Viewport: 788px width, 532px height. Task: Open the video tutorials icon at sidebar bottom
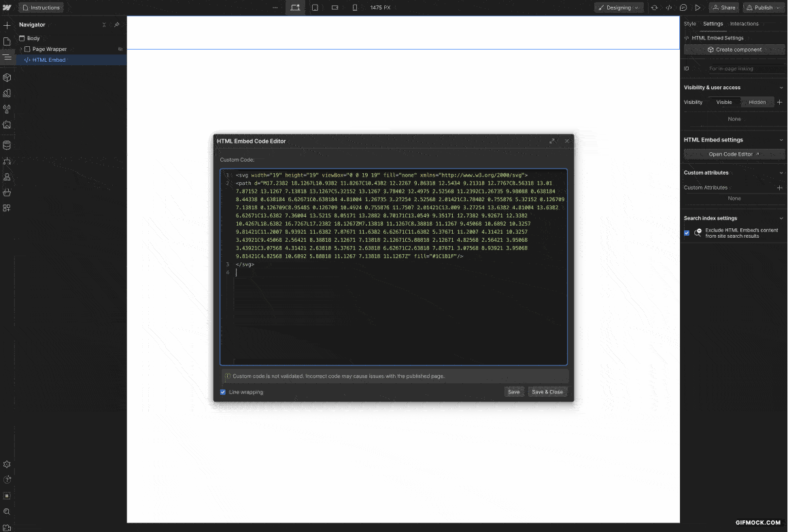[7, 527]
